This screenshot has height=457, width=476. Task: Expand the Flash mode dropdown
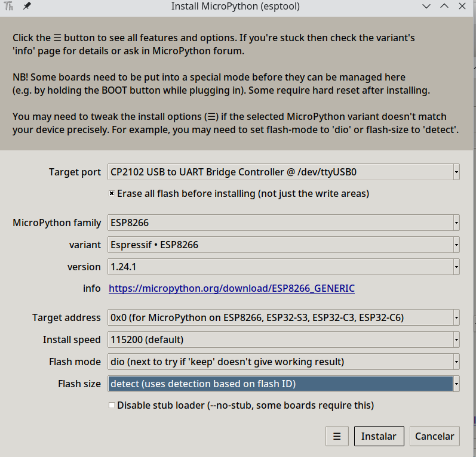456,362
